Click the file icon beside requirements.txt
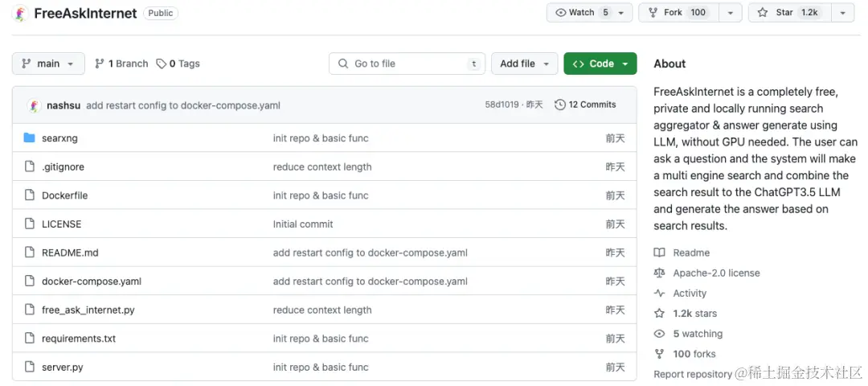The width and height of the screenshot is (868, 386). click(30, 339)
